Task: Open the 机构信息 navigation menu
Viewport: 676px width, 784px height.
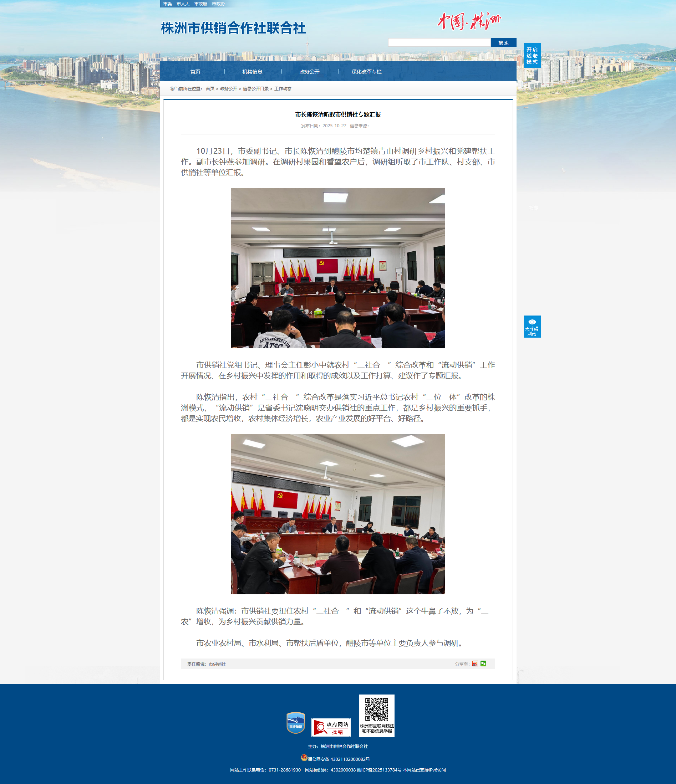Action: (x=252, y=72)
